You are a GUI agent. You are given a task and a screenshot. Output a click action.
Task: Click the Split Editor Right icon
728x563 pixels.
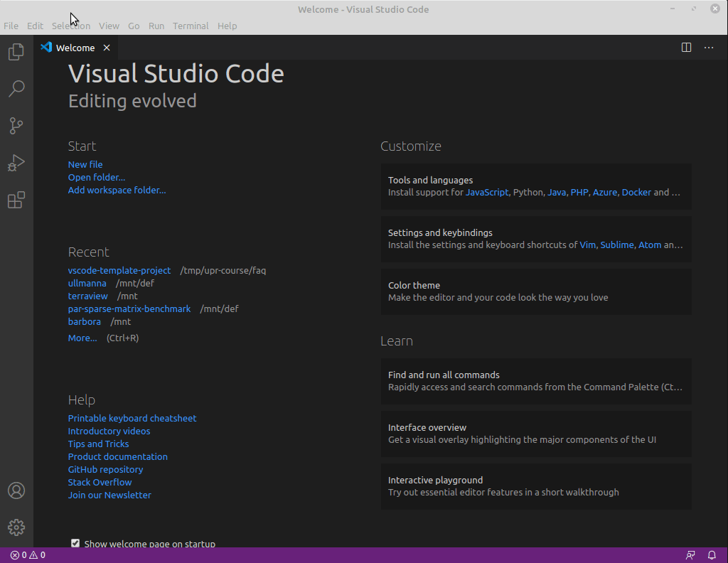click(x=686, y=48)
